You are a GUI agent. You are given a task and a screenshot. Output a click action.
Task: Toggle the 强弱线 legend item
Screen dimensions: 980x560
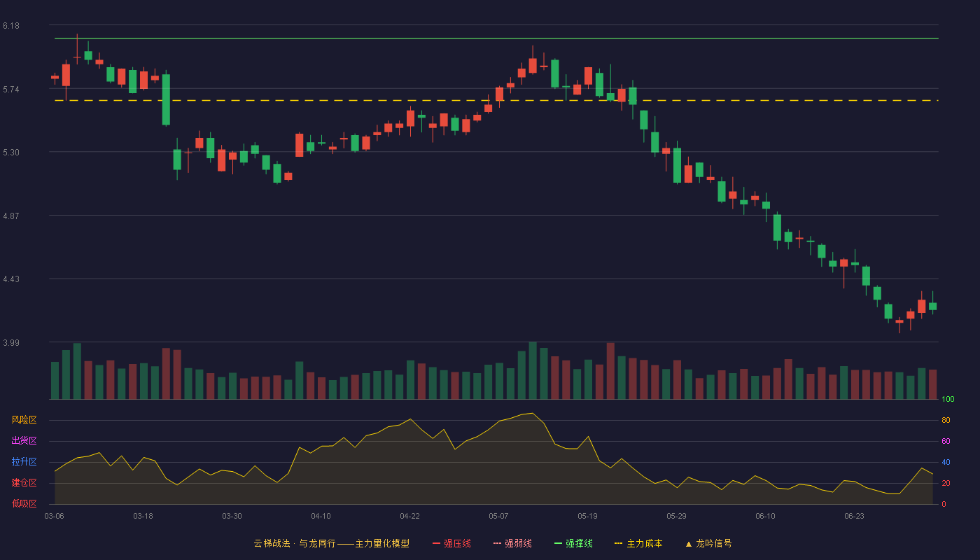click(512, 543)
